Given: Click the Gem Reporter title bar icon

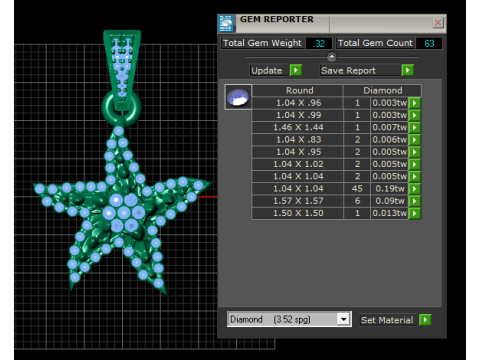Looking at the screenshot, I should pos(226,24).
